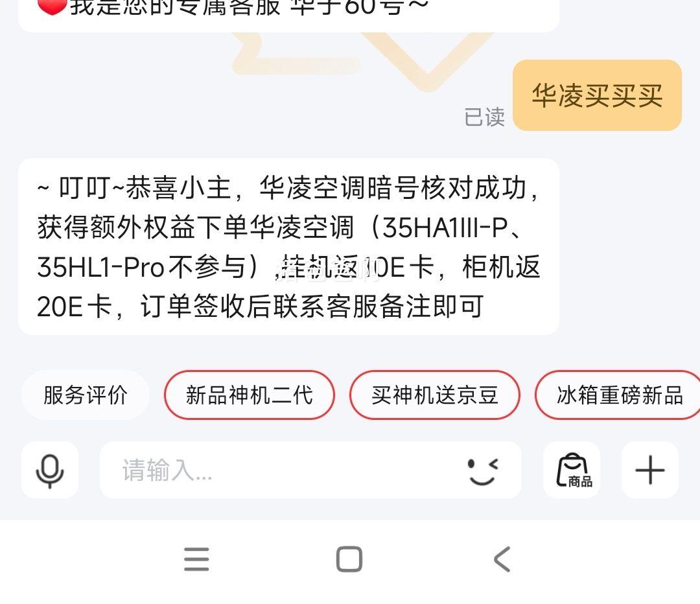Focus the 请输入... message input field
The height and width of the screenshot is (604, 700).
point(310,470)
